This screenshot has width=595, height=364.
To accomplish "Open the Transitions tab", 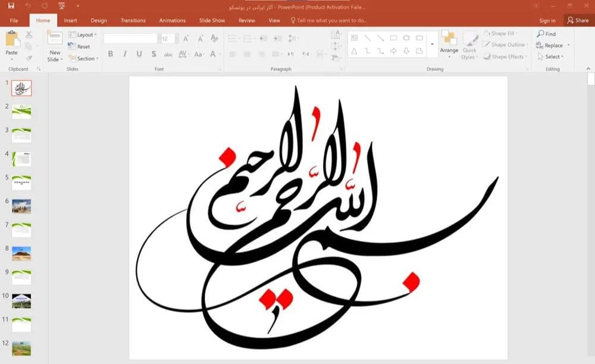I will (133, 20).
